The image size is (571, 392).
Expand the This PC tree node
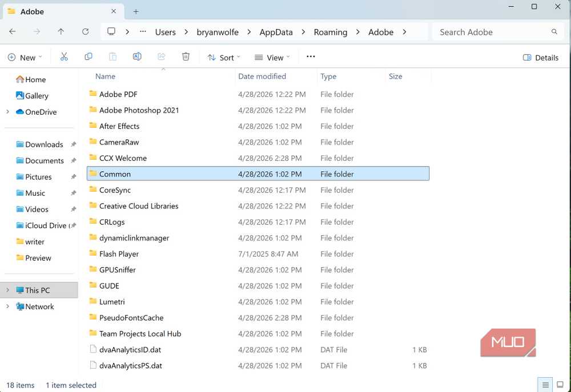point(7,290)
